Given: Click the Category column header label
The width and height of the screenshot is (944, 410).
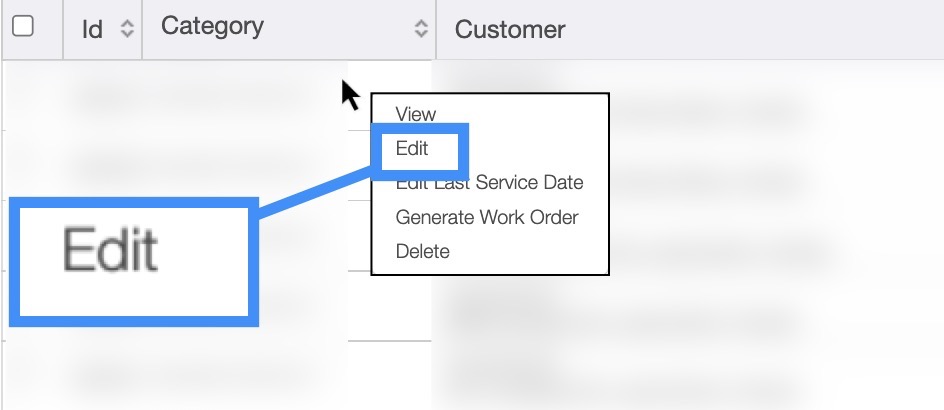Looking at the screenshot, I should tap(212, 27).
